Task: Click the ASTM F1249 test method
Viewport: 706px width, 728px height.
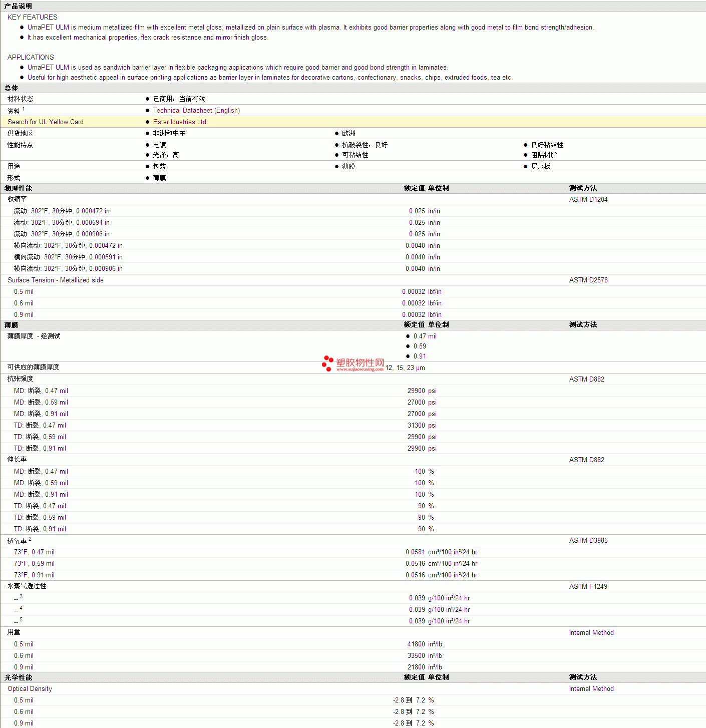Action: coord(588,587)
